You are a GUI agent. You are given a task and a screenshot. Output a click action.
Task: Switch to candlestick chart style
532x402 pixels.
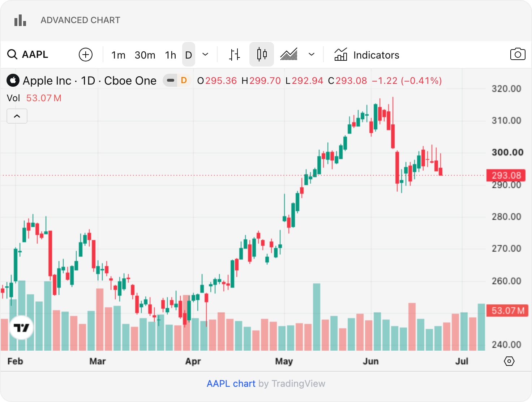[262, 54]
